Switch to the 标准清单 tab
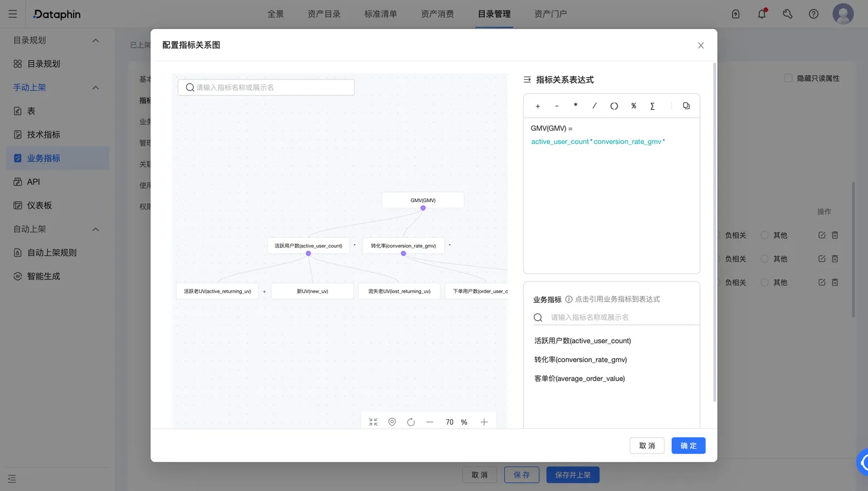Image resolution: width=868 pixels, height=491 pixels. pyautogui.click(x=381, y=14)
